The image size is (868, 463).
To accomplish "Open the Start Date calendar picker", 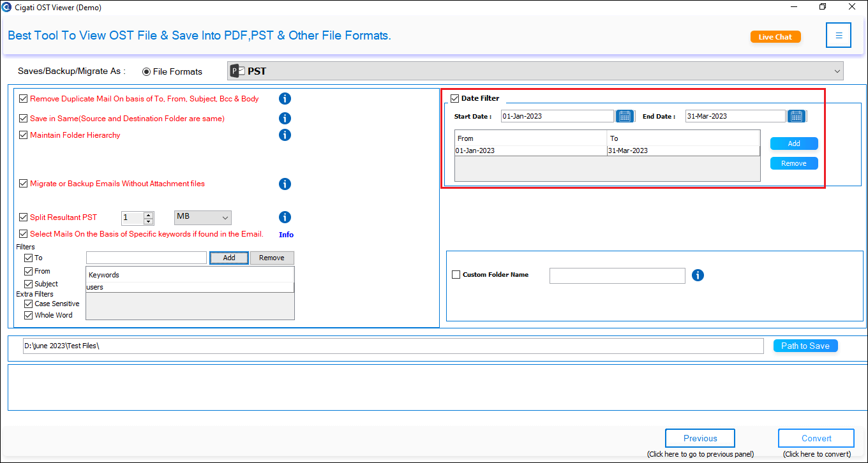I will (x=625, y=116).
